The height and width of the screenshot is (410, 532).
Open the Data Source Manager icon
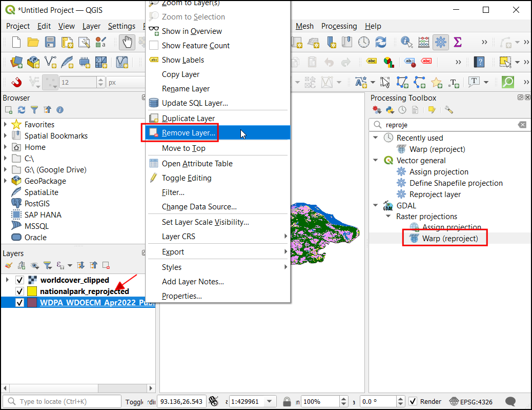pos(17,62)
